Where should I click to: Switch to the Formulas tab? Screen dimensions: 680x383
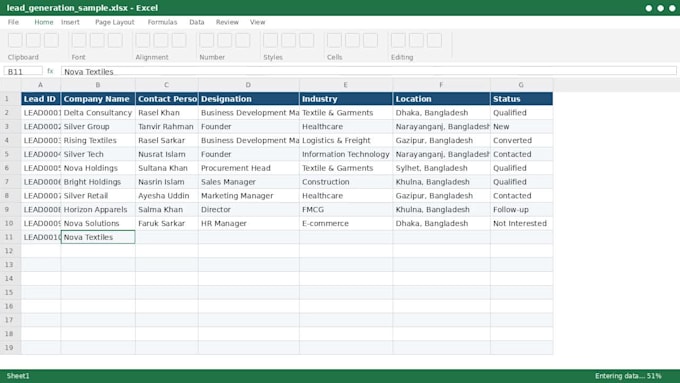pyautogui.click(x=162, y=22)
